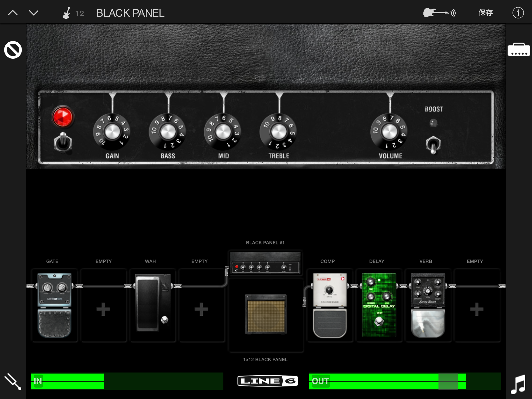Go to previous preset with up chevron
The width and height of the screenshot is (532, 399).
tap(13, 13)
